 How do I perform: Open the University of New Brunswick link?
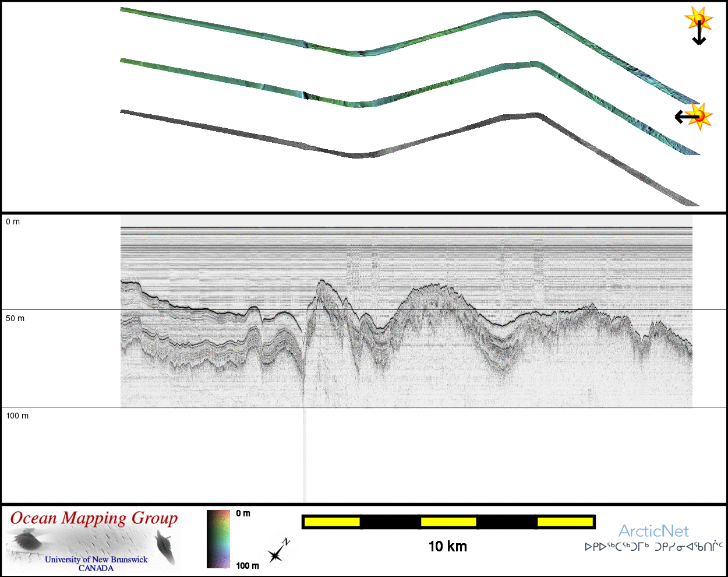(x=96, y=560)
